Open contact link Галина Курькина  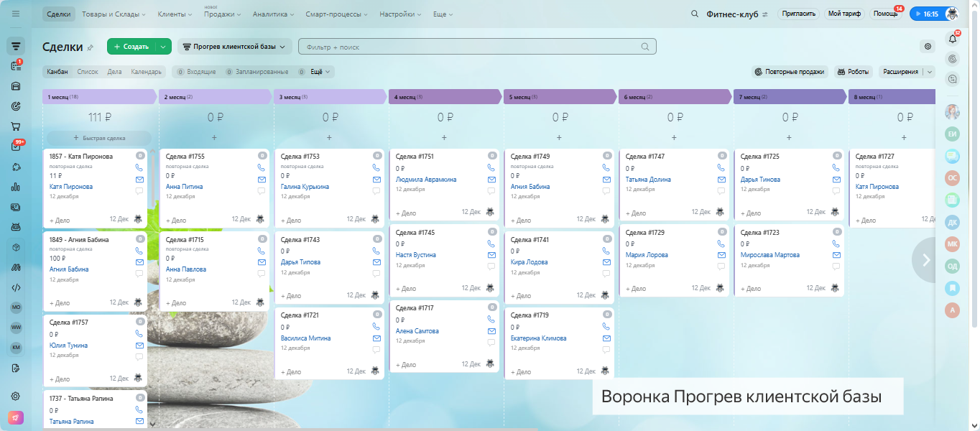tap(305, 187)
